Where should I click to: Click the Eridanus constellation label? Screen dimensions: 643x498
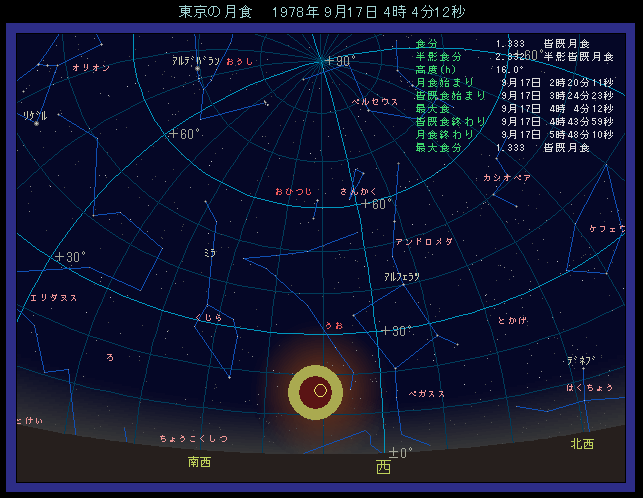coord(54,297)
